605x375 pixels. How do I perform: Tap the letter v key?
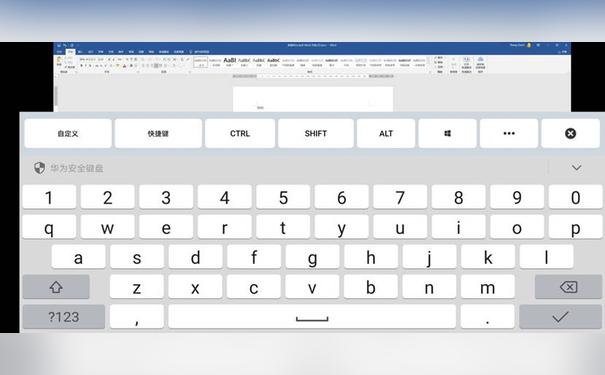[312, 287]
